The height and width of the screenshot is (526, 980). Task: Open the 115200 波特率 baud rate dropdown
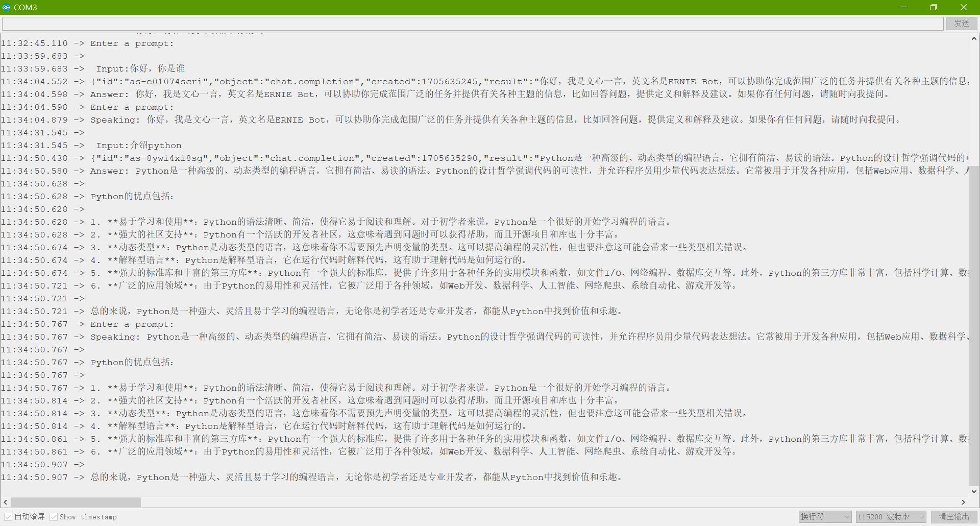tap(891, 517)
